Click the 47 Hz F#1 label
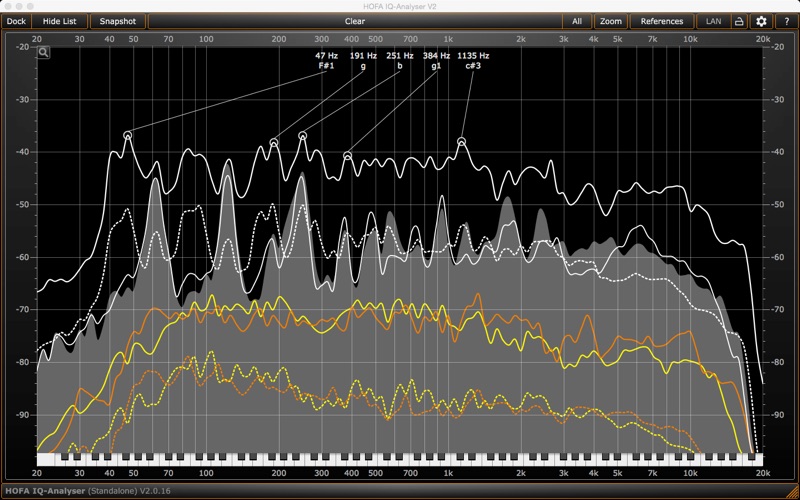Image resolution: width=800 pixels, height=500 pixels. click(x=327, y=60)
